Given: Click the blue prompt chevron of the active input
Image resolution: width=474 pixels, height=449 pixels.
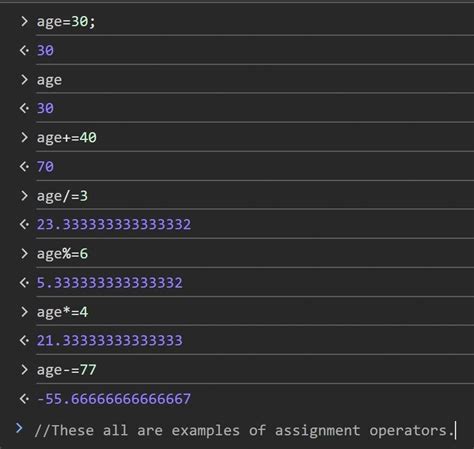Looking at the screenshot, I should click(19, 428).
